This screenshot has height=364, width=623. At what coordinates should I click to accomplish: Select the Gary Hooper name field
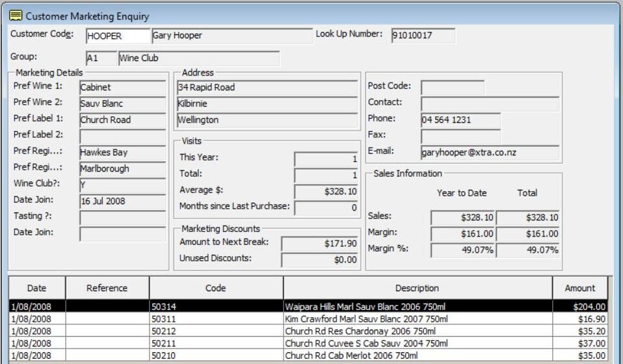point(232,36)
